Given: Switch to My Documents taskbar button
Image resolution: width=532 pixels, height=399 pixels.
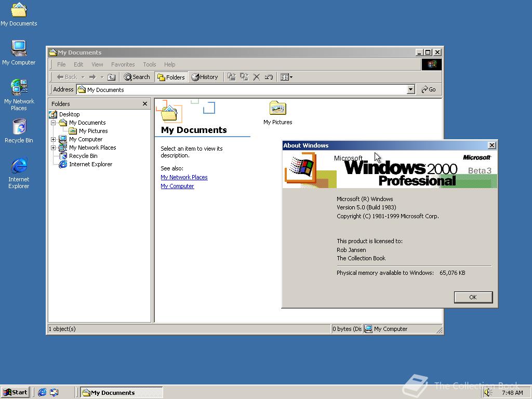Looking at the screenshot, I should 122,393.
